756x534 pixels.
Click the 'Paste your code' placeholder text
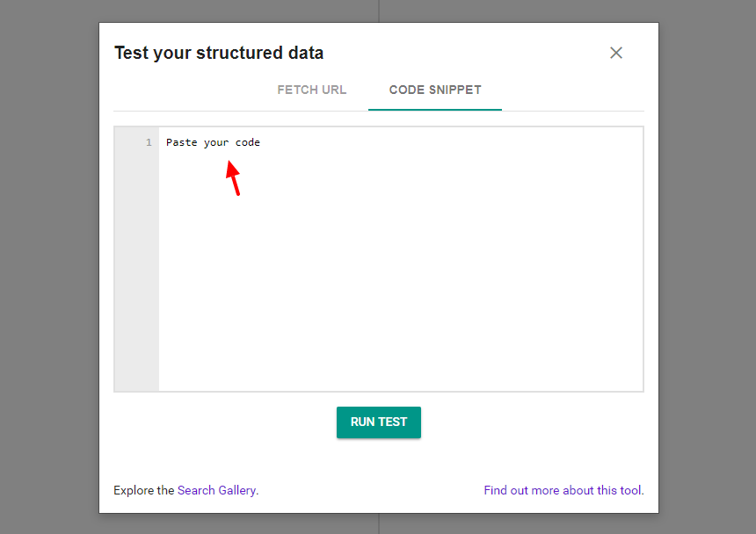point(213,142)
